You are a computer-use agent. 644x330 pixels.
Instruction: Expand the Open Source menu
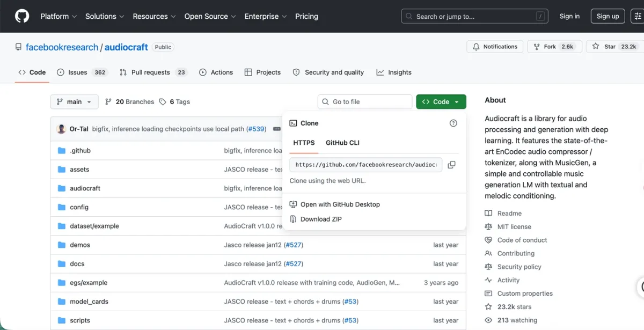pos(210,16)
